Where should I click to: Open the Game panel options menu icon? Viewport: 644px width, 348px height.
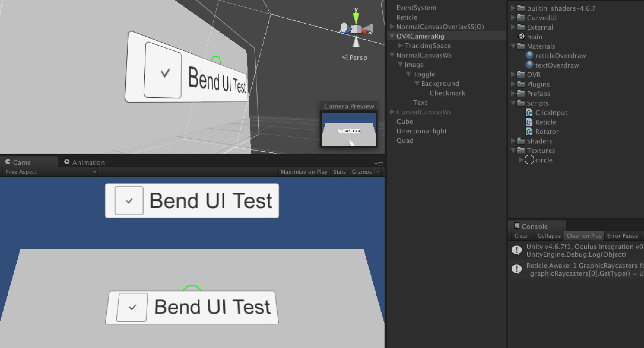379,164
